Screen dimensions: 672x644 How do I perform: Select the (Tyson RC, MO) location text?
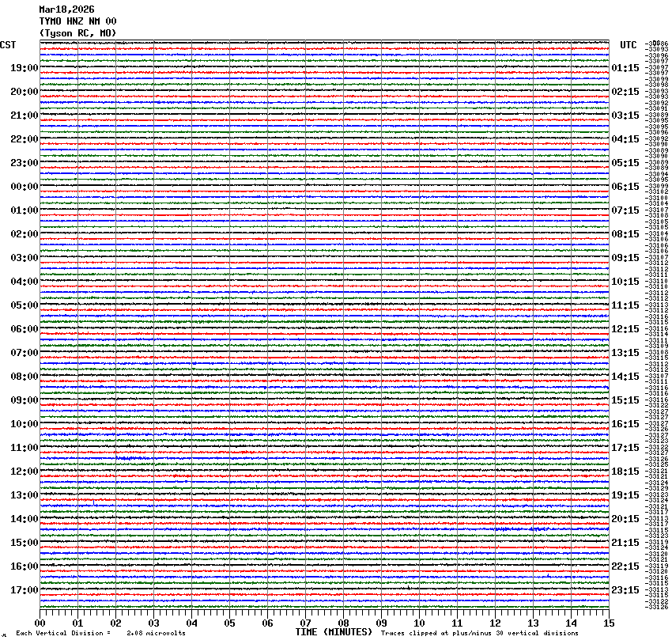[x=78, y=32]
